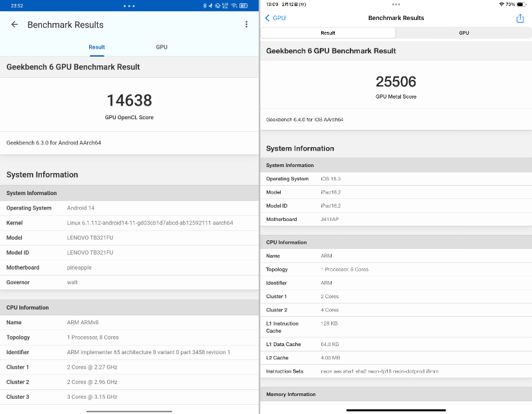Tap the GPU back link on iOS

(276, 18)
